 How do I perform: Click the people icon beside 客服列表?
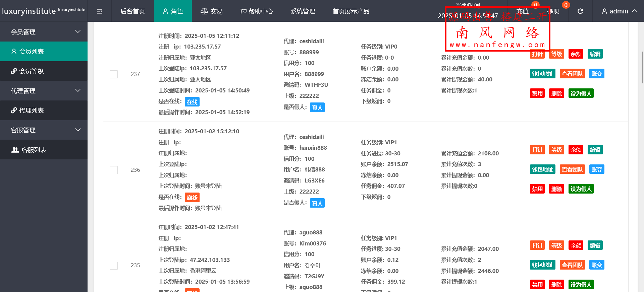tap(15, 150)
